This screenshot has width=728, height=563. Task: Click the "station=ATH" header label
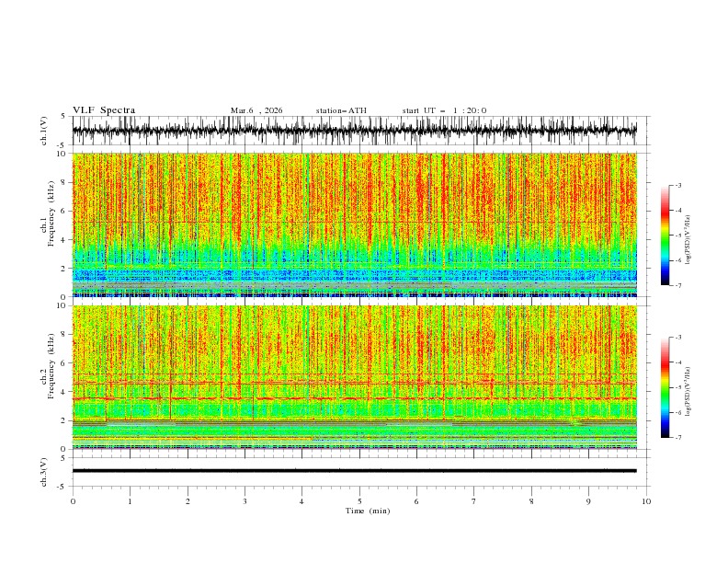[x=341, y=110]
